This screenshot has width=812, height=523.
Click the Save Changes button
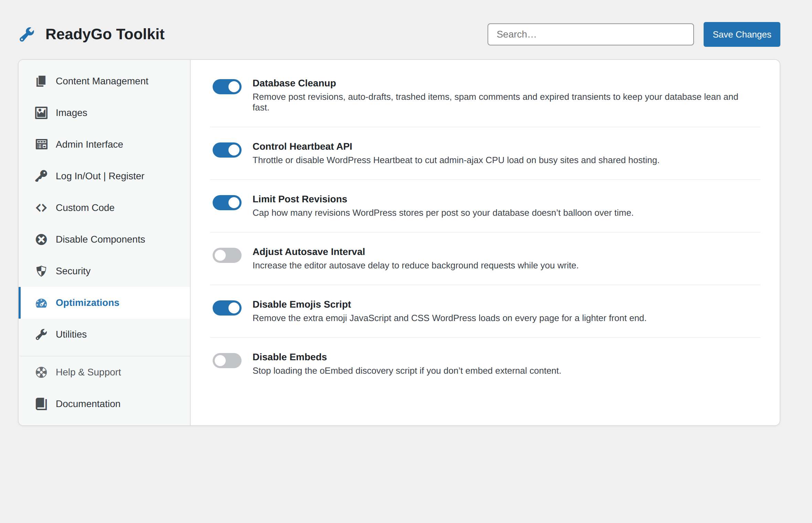click(742, 34)
